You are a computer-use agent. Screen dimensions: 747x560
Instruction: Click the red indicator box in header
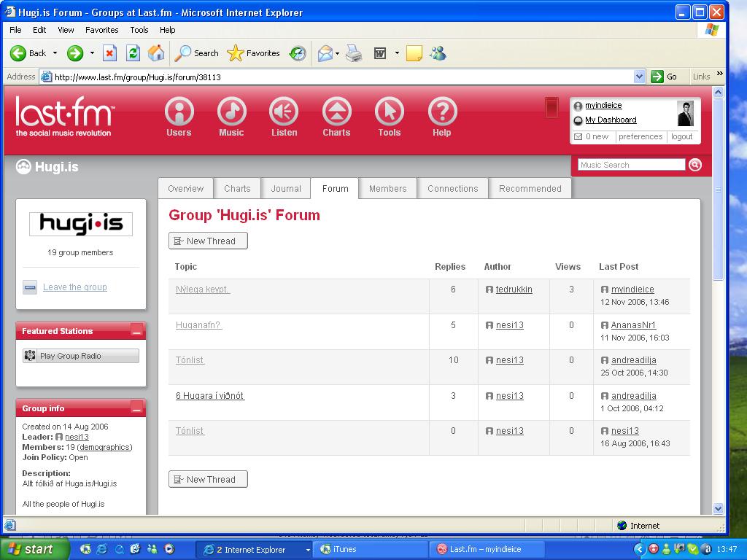(551, 108)
